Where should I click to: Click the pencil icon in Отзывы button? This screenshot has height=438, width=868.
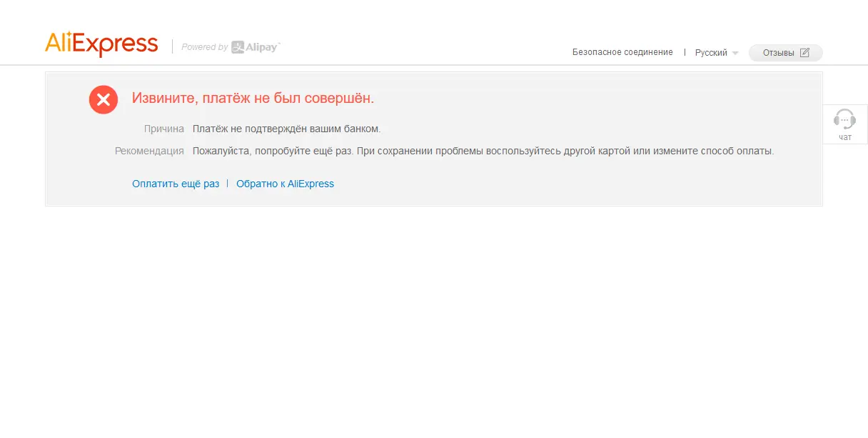click(804, 52)
